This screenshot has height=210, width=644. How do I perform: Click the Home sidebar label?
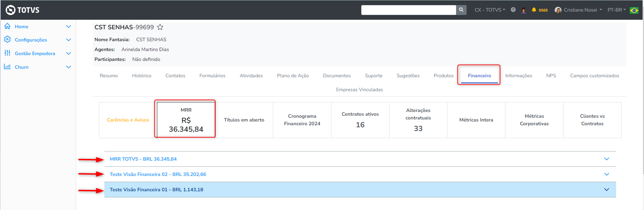(21, 27)
